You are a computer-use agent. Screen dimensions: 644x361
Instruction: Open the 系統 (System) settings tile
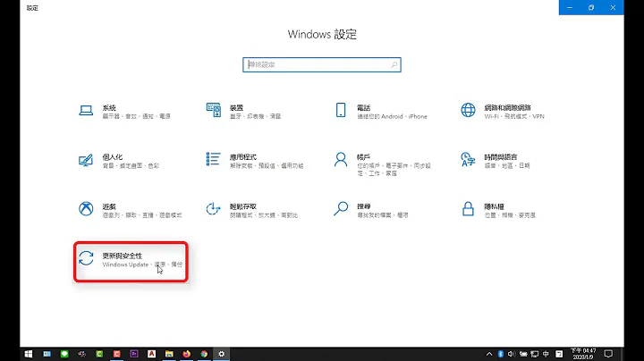125,111
